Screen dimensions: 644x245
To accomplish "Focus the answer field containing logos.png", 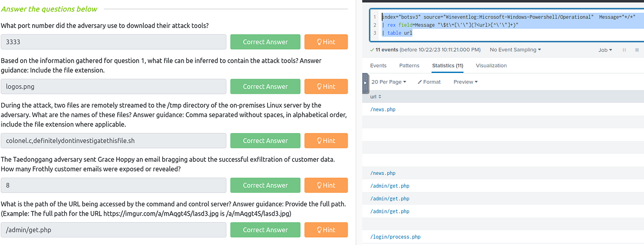I will [x=113, y=86].
